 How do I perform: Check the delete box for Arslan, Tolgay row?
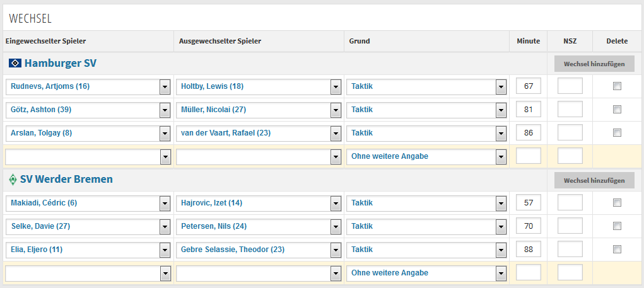(617, 133)
